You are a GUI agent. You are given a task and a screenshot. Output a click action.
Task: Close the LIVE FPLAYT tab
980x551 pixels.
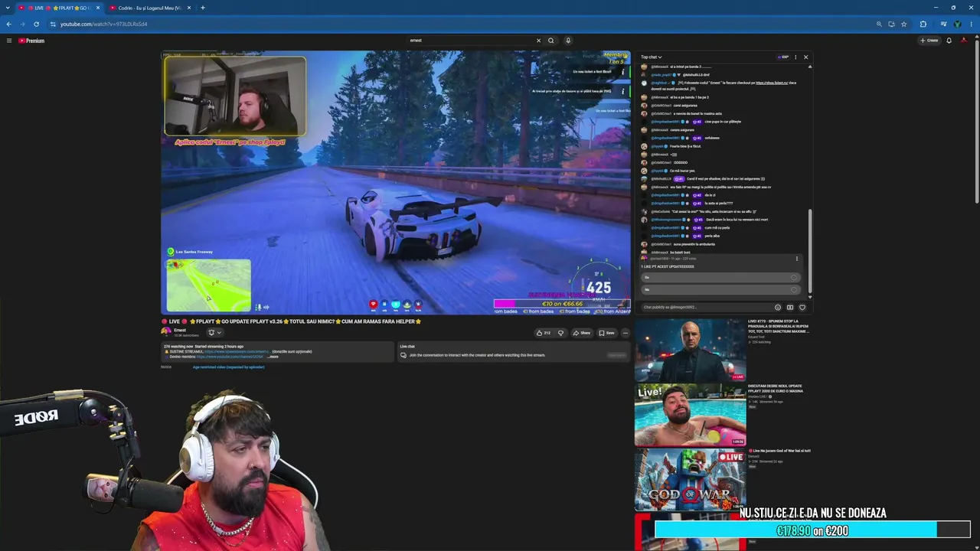tap(97, 8)
